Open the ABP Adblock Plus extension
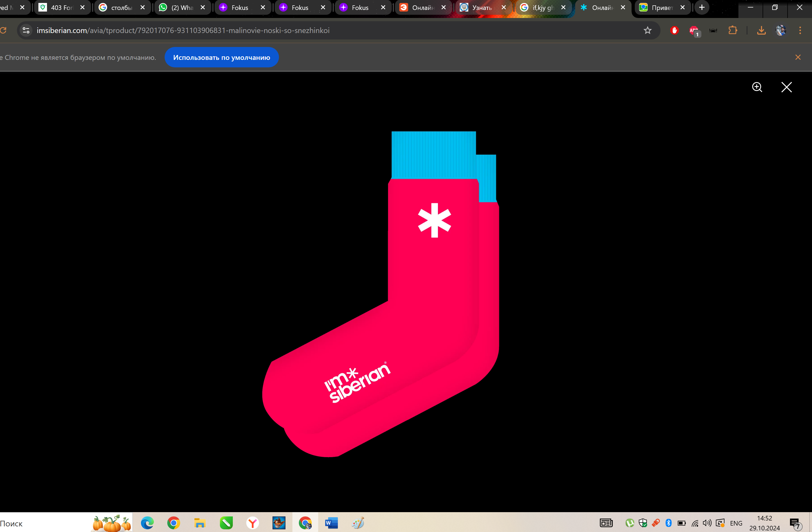Viewport: 812px width, 532px height. coord(694,31)
